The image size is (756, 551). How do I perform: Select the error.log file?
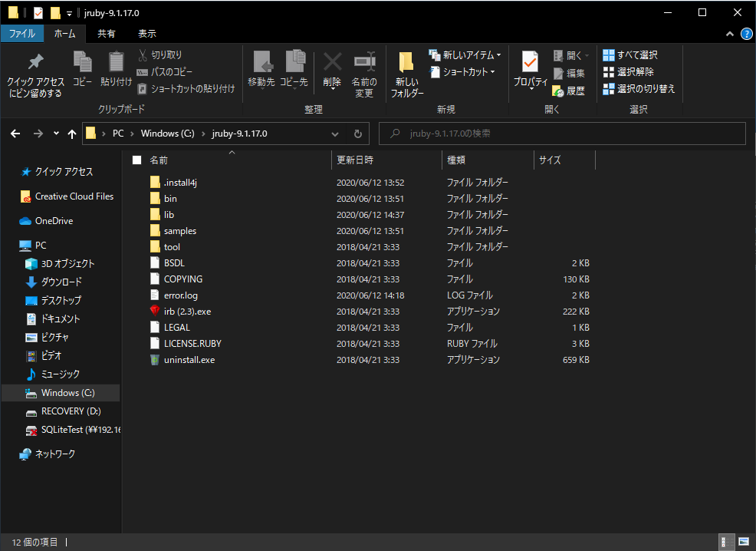(174, 295)
